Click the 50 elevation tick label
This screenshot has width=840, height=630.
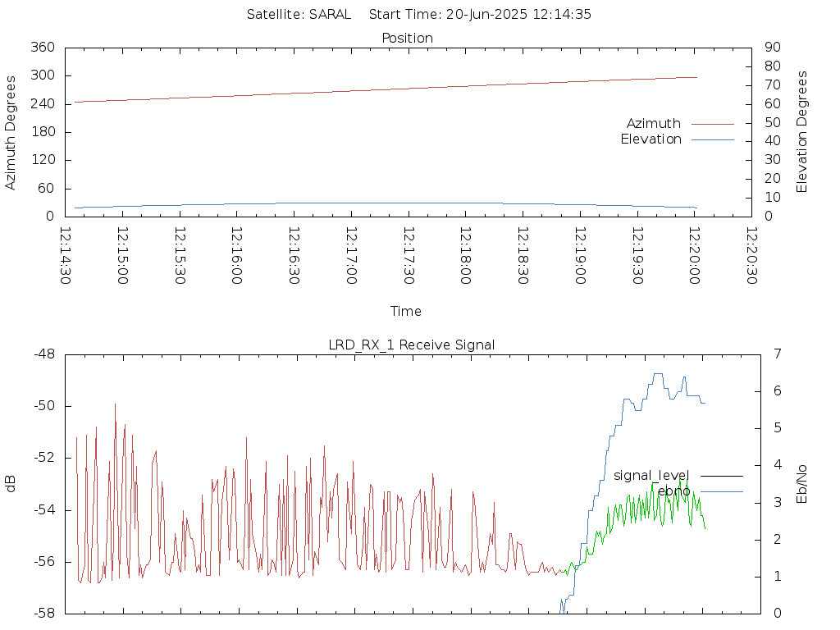pyautogui.click(x=773, y=123)
